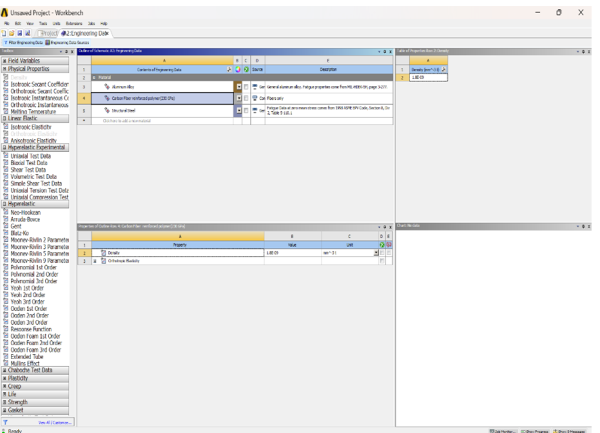
Task: Collapse the Linear Elastic toolbox group
Action: click(x=5, y=118)
